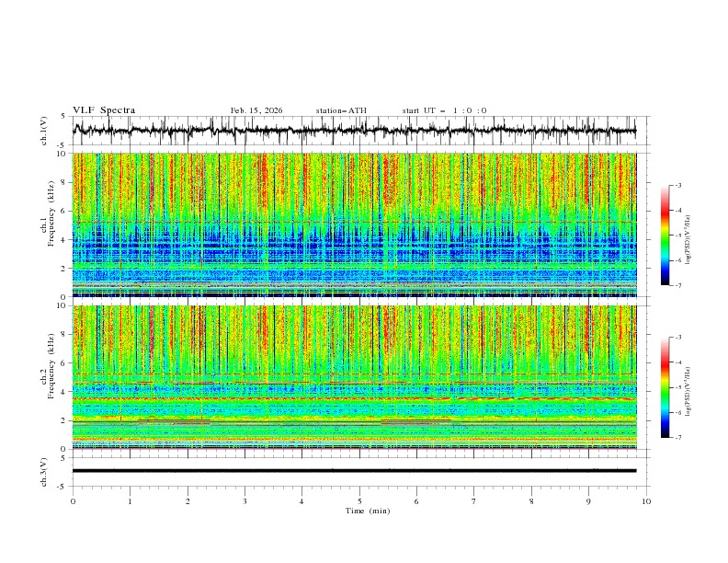
Task: Click time axis tick label "10" at the bottom right
Action: coord(646,501)
